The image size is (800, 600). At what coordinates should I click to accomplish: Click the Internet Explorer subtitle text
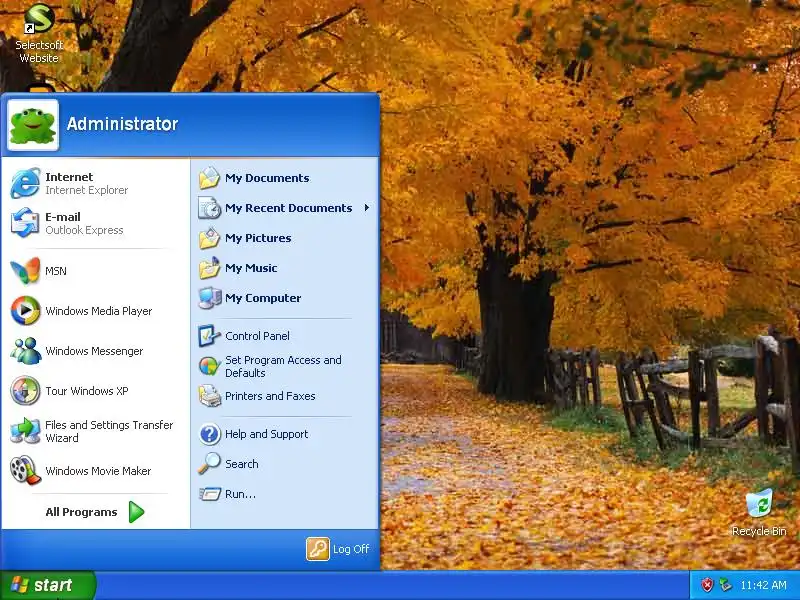86,190
